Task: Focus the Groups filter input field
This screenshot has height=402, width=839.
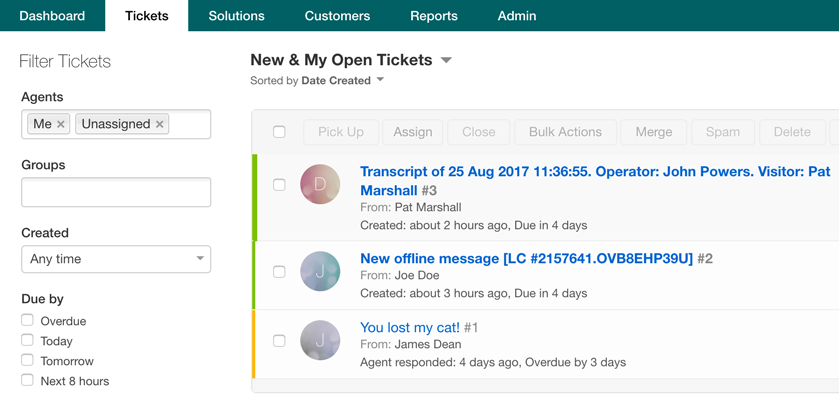Action: 116,192
